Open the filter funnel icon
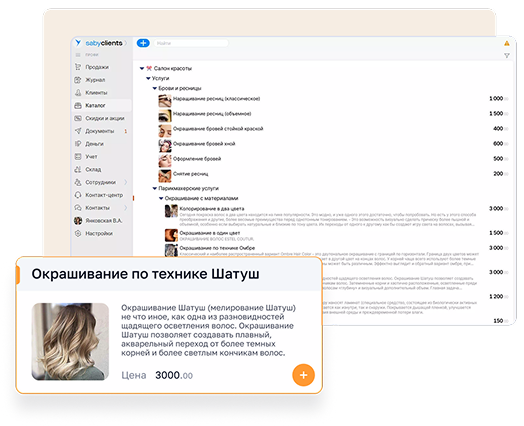The height and width of the screenshot is (426, 524). click(507, 55)
